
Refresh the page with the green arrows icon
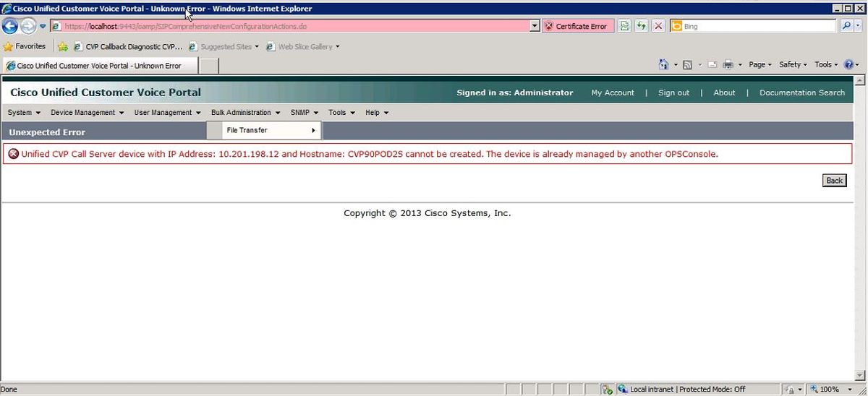click(642, 26)
